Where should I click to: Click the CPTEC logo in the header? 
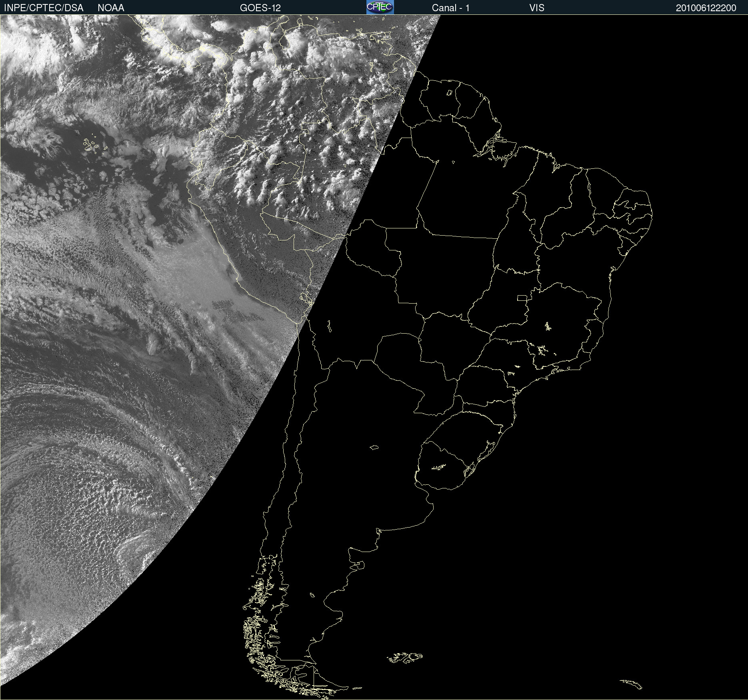click(x=380, y=7)
